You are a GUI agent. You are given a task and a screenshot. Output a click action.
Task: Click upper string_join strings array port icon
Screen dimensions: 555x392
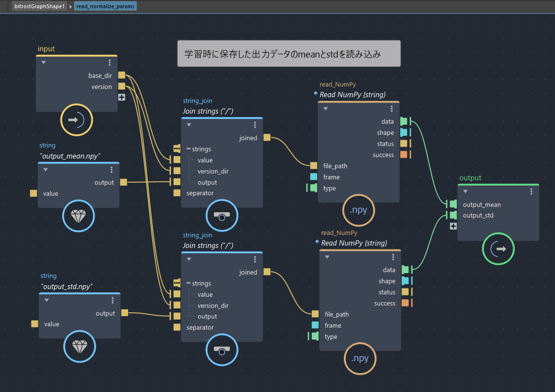[177, 148]
